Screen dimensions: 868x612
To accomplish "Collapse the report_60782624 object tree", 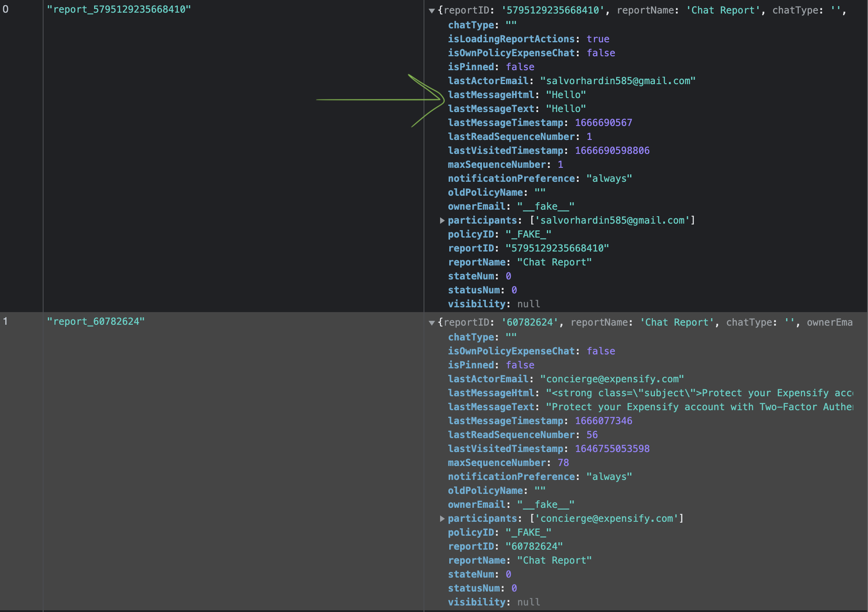I will click(x=431, y=322).
